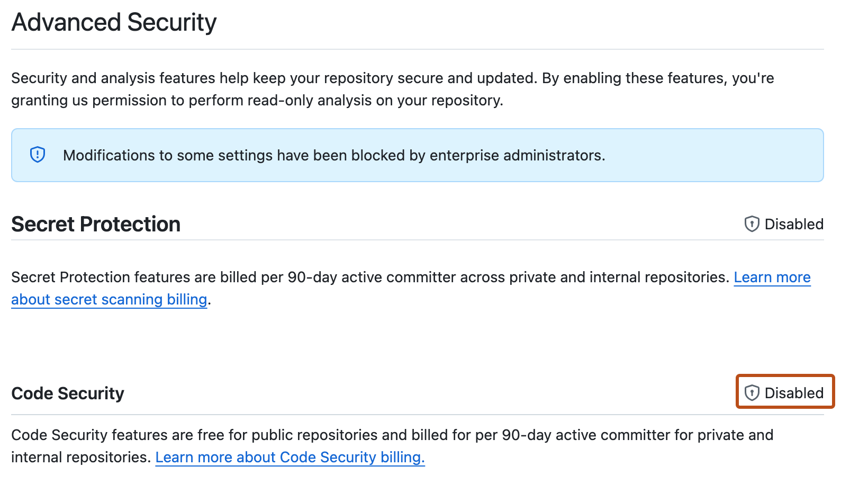Click the Secret Protection Disabled shield badge
The width and height of the screenshot is (868, 484).
point(783,223)
